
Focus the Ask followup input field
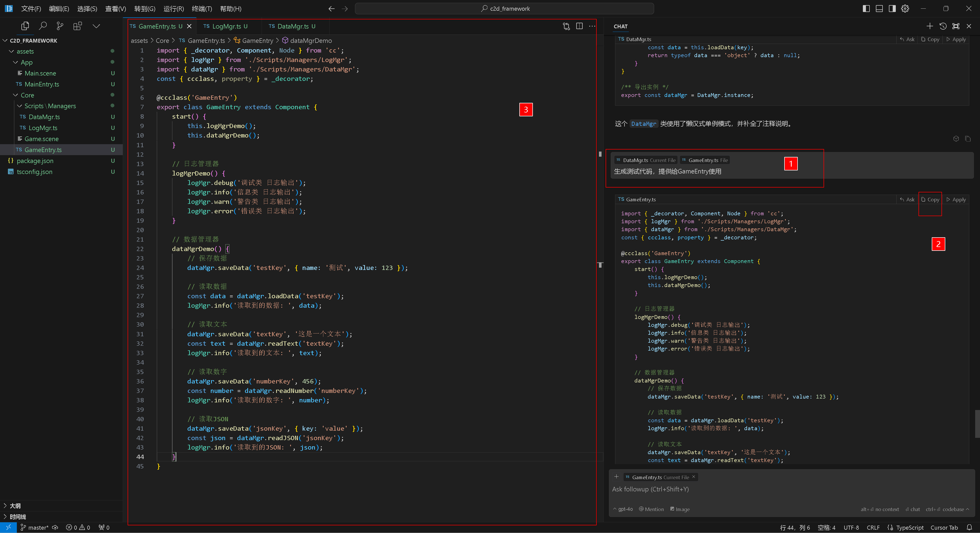point(791,489)
